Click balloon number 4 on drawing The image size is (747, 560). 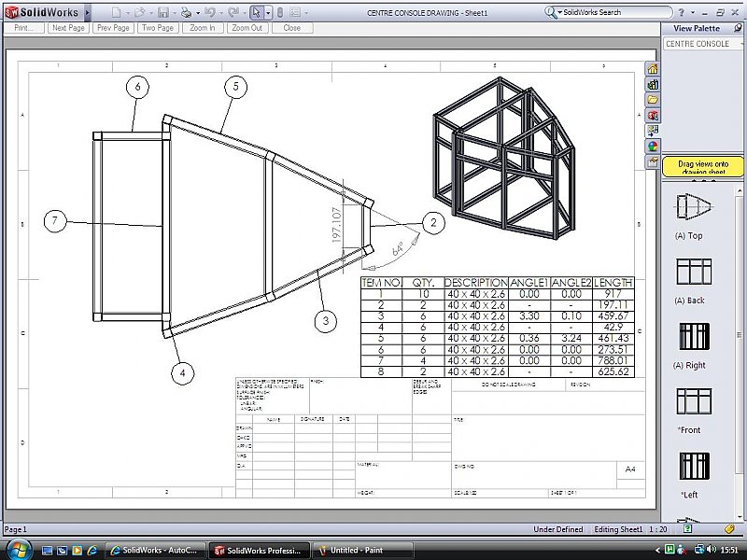pyautogui.click(x=182, y=372)
